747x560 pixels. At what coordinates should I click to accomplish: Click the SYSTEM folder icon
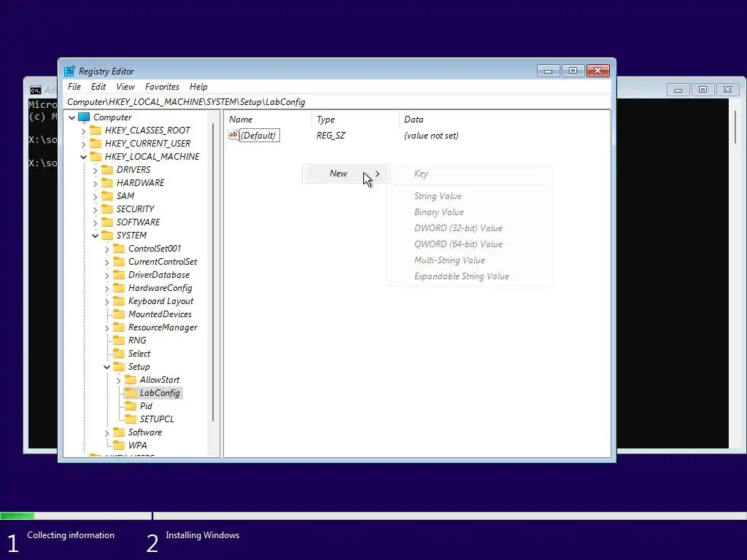click(108, 236)
